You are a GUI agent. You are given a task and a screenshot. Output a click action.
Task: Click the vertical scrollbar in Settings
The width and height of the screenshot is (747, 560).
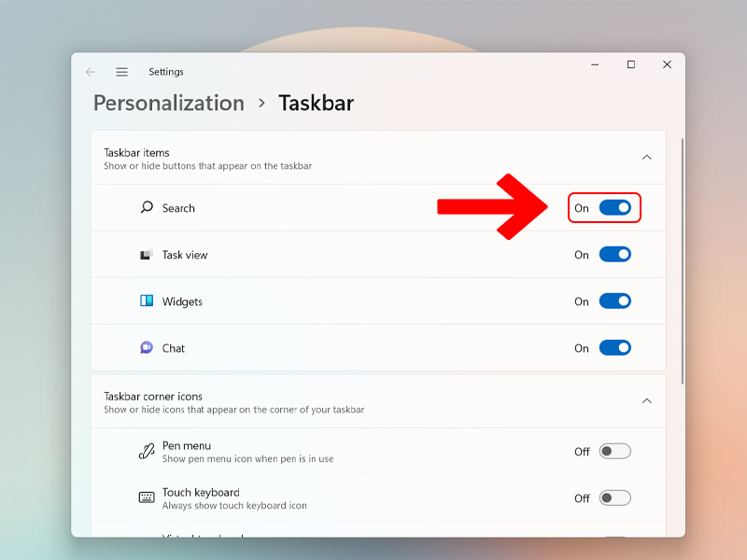click(683, 261)
